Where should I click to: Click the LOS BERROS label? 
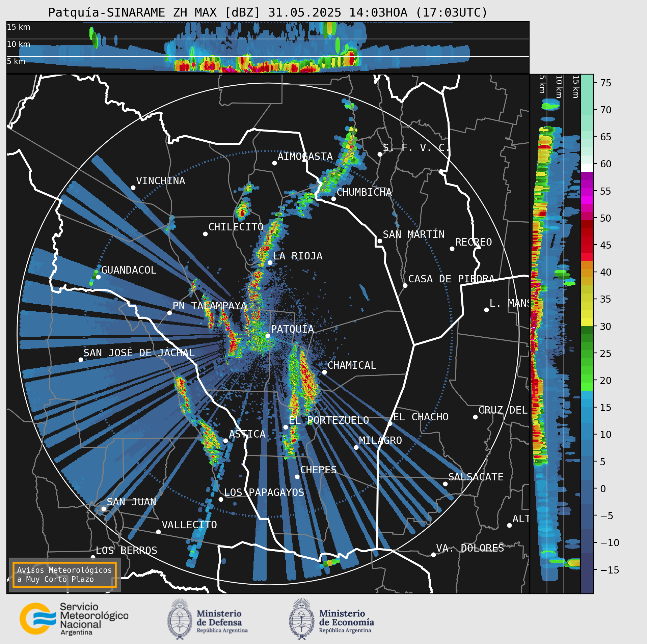(x=127, y=551)
